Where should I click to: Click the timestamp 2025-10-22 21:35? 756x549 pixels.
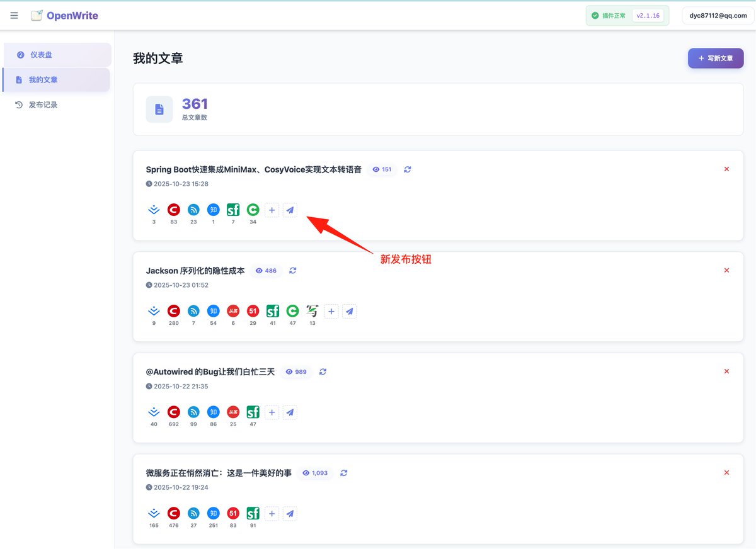(x=177, y=387)
